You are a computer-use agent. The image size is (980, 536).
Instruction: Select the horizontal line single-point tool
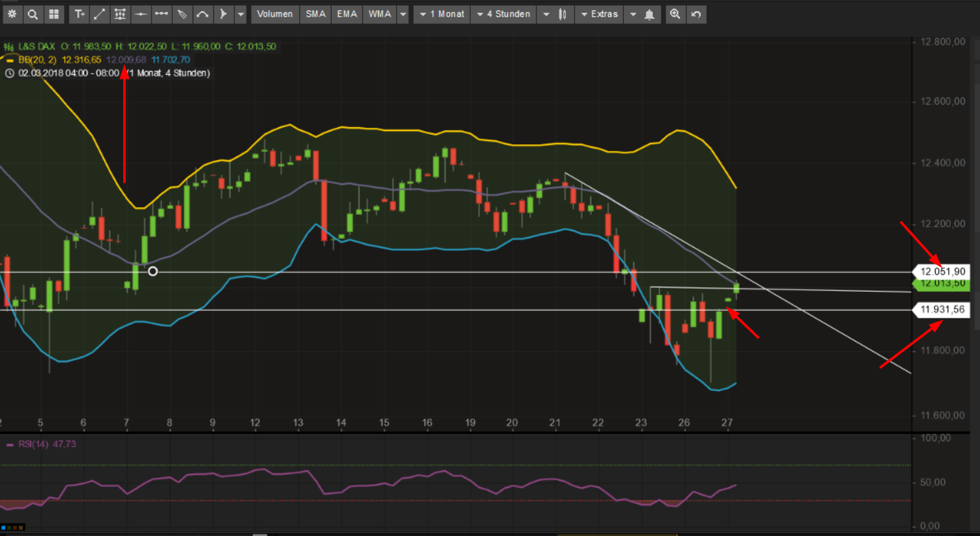pos(140,14)
